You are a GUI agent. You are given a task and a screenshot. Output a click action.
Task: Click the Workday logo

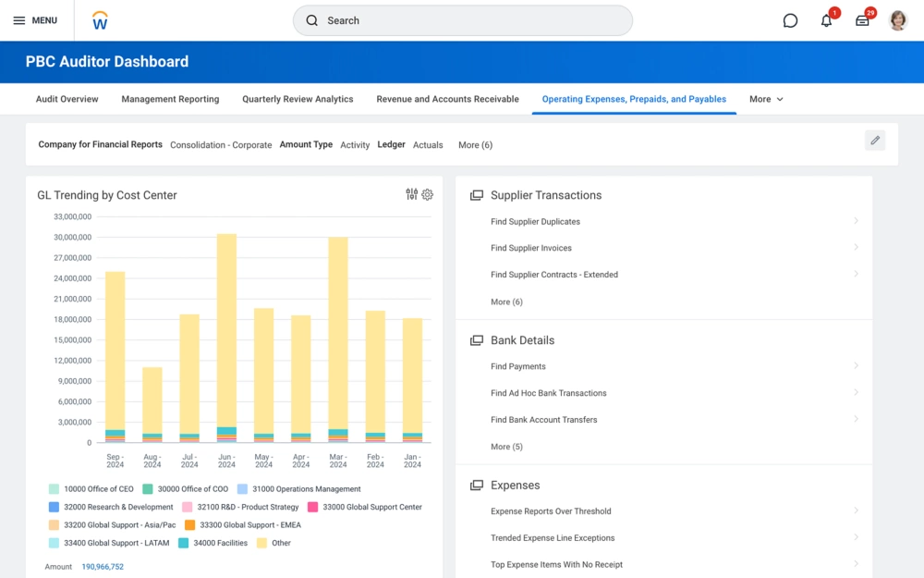(101, 20)
